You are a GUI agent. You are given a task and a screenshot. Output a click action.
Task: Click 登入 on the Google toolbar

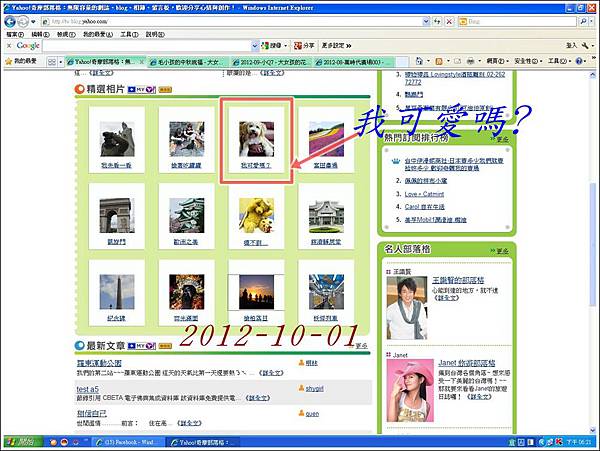click(x=571, y=46)
